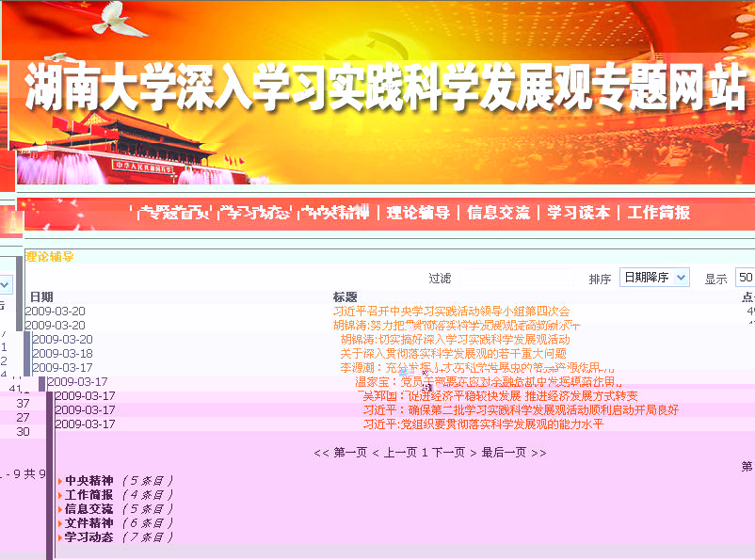
Task: Open article 习近平:确保第二批学习实践科学发展观活动顺利启动
Action: click(521, 409)
